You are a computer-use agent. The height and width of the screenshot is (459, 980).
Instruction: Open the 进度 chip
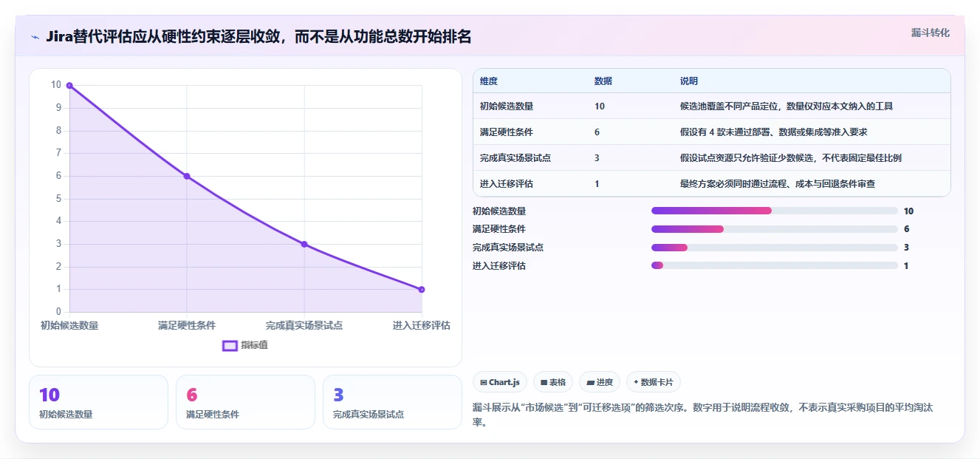point(600,382)
